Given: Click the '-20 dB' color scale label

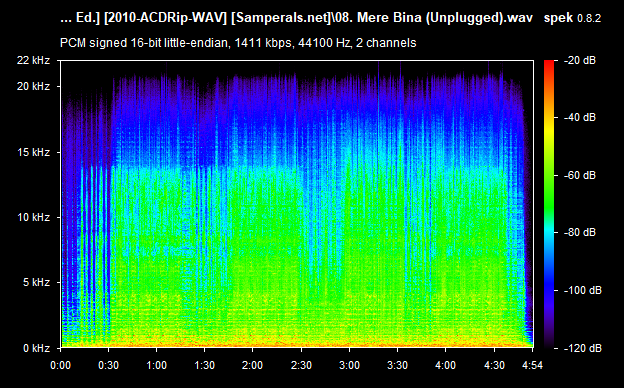Looking at the screenshot, I should pos(580,60).
